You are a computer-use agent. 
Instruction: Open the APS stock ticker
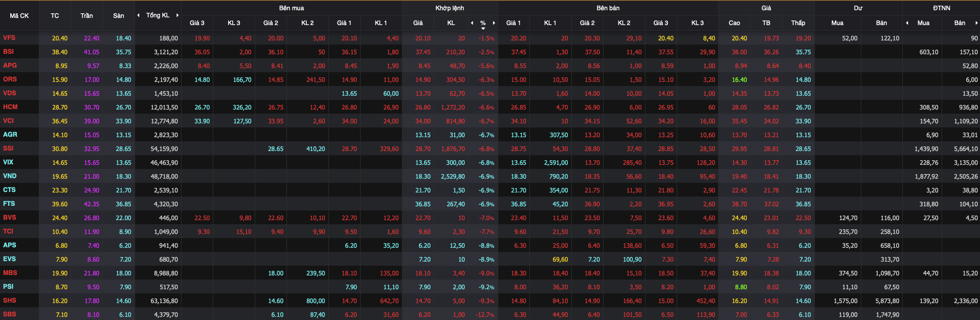click(x=9, y=245)
